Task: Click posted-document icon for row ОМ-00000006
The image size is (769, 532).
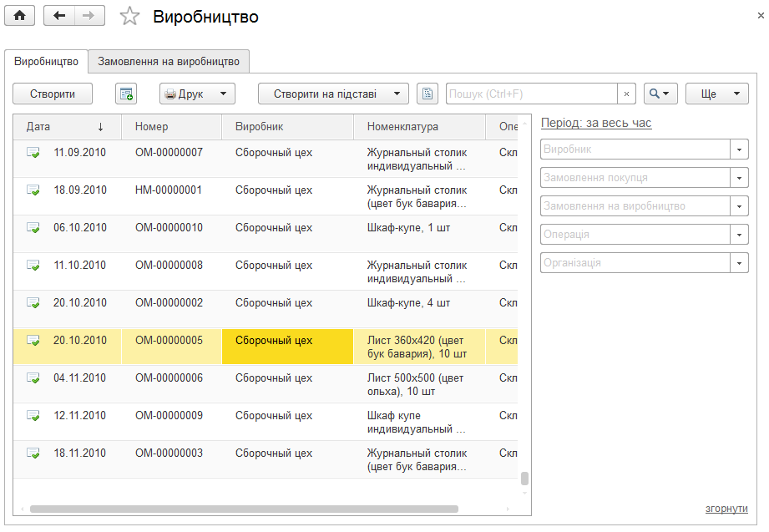Action: pyautogui.click(x=33, y=378)
